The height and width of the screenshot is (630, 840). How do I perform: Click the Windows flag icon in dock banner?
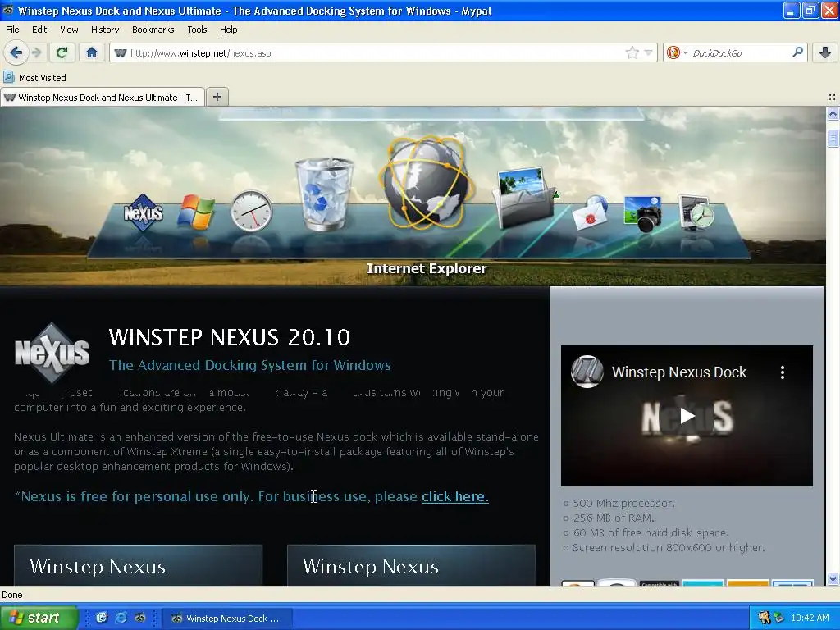(196, 212)
